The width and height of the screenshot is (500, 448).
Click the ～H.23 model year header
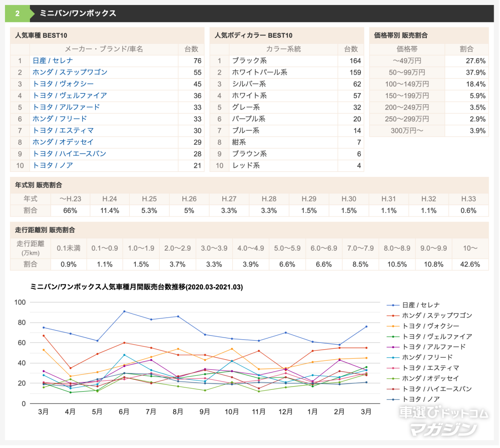tap(70, 199)
